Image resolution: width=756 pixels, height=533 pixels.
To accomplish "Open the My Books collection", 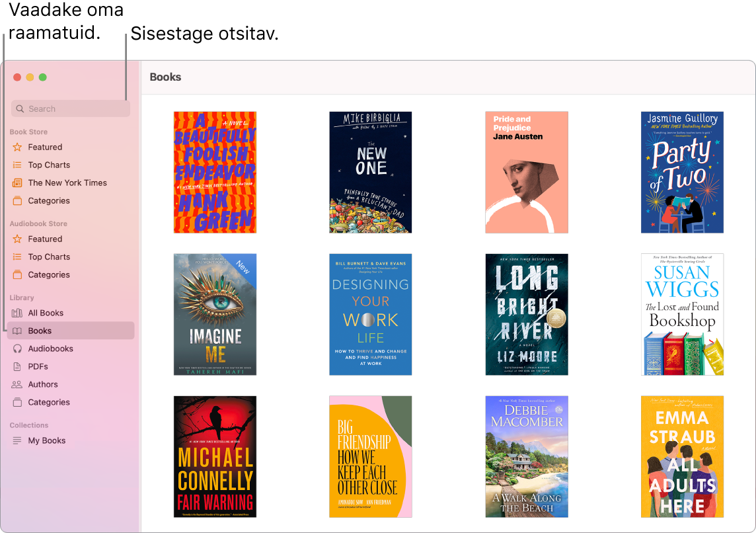I will (47, 440).
